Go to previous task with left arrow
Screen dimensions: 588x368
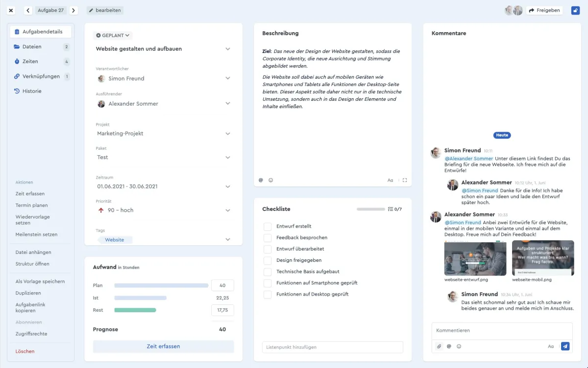point(28,10)
